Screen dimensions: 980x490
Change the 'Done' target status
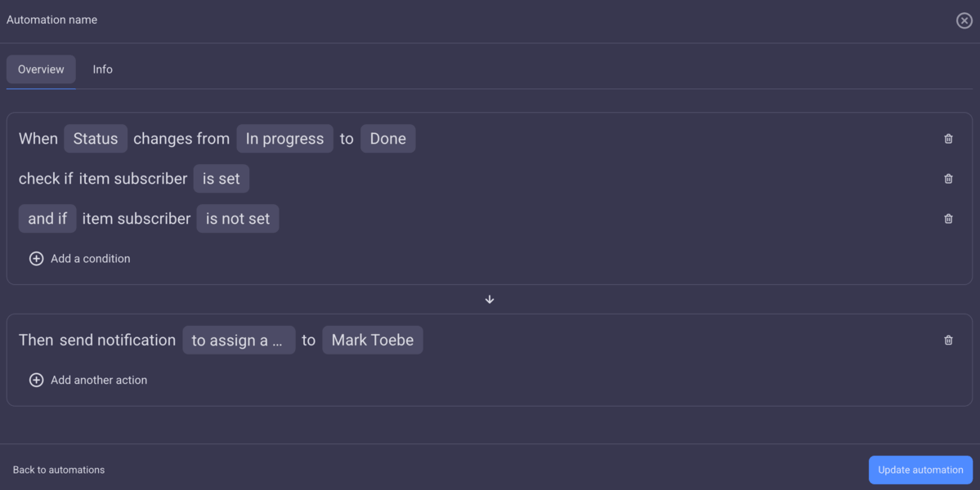point(387,138)
